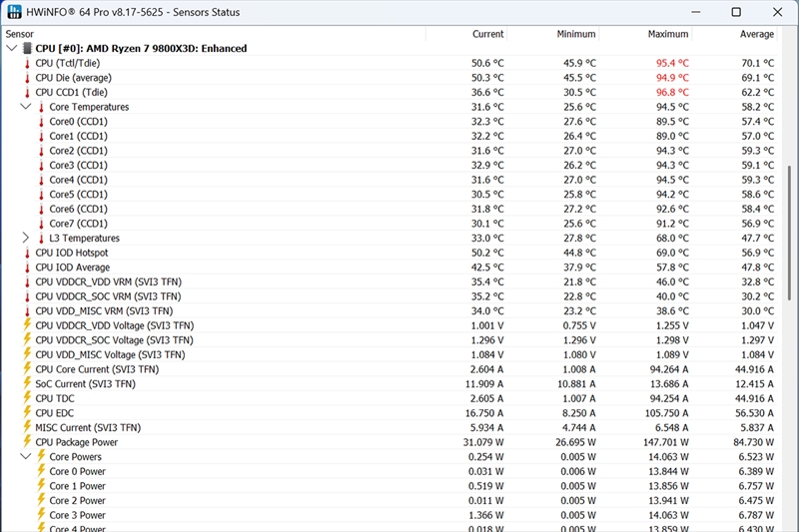
Task: Select the Core1 (CCD1) row label
Action: (x=79, y=137)
